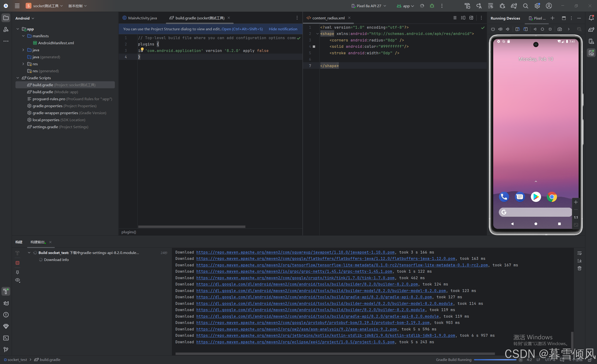Expand the java folder in tree
The height and width of the screenshot is (364, 597).
pos(23,50)
